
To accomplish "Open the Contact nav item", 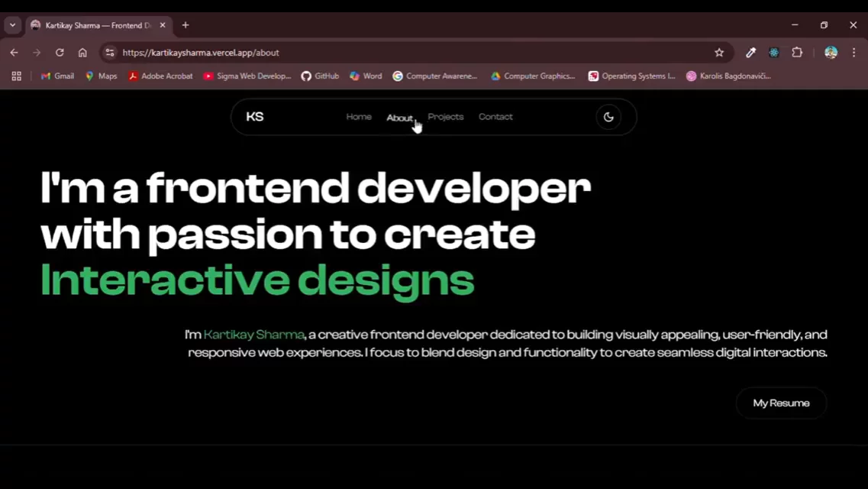I will pyautogui.click(x=495, y=117).
